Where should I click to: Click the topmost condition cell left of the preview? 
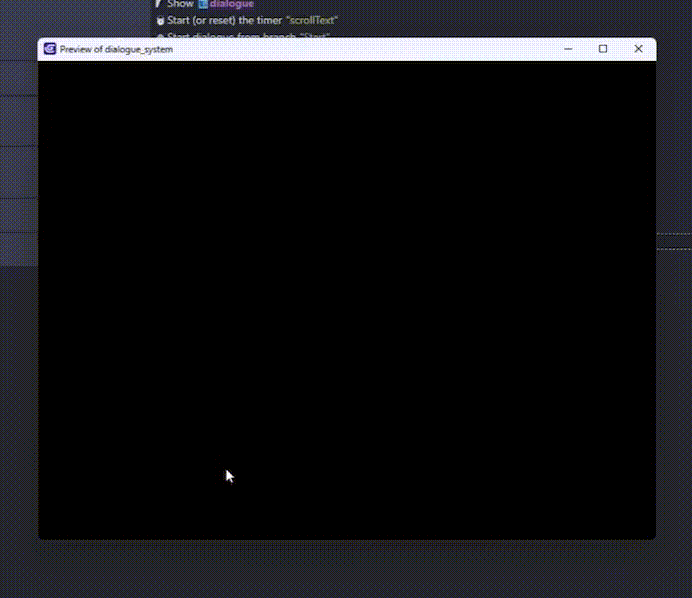click(x=18, y=78)
